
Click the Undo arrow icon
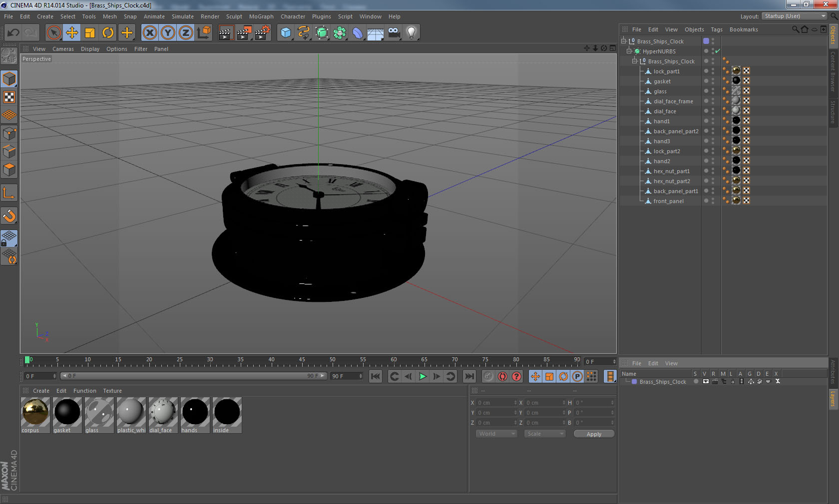[13, 33]
